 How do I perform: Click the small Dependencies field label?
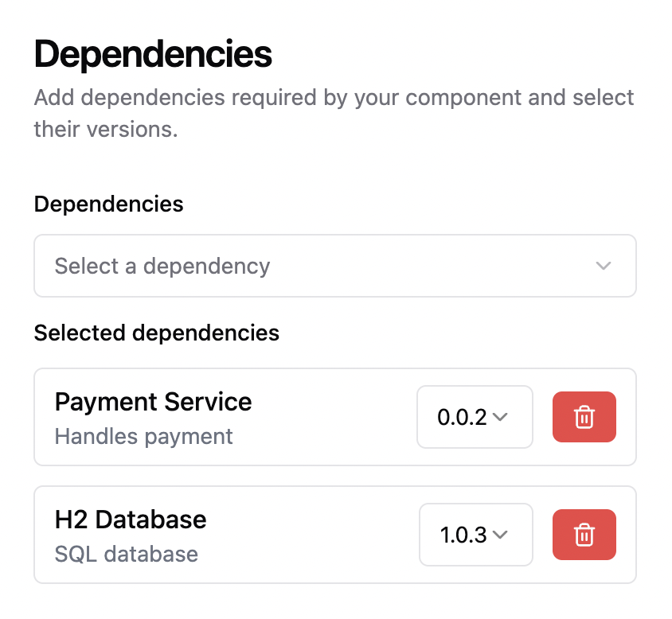(x=109, y=204)
